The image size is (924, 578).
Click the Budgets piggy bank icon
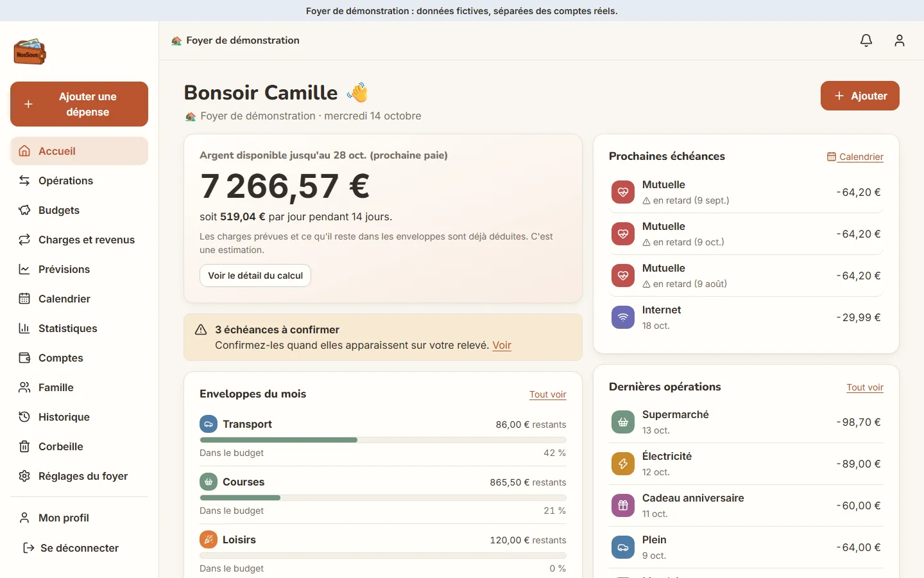coord(24,210)
